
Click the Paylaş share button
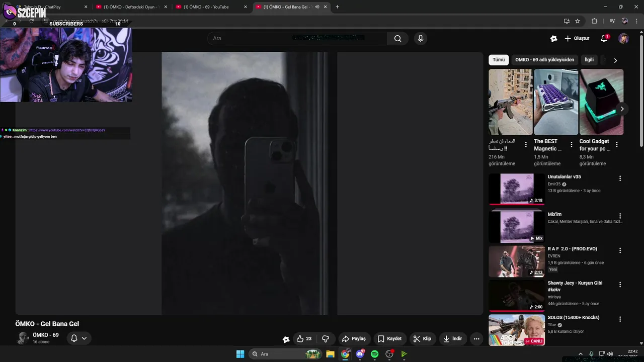[354, 339]
